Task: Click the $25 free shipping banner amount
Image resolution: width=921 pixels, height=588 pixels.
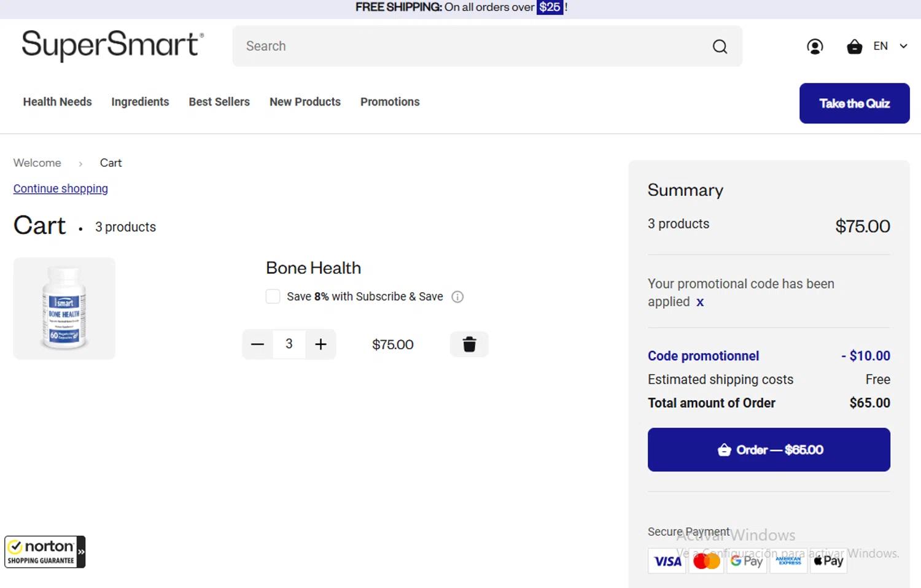Action: (x=550, y=7)
